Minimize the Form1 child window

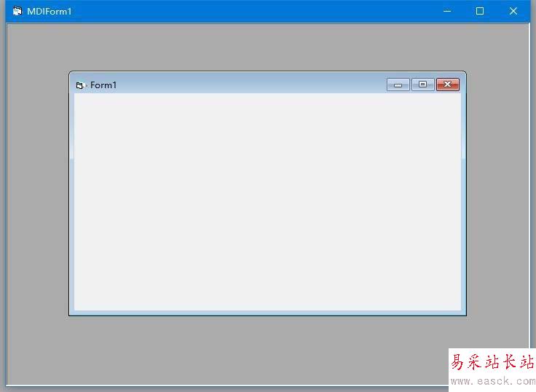[398, 85]
